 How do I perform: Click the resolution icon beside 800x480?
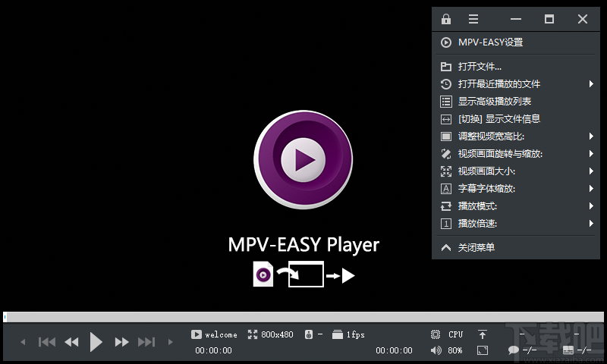[253, 334]
